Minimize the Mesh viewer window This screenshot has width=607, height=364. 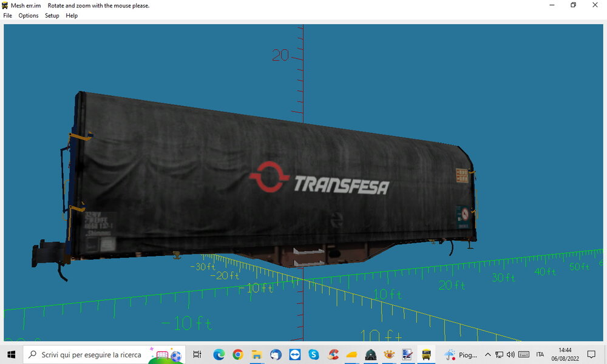coord(552,5)
